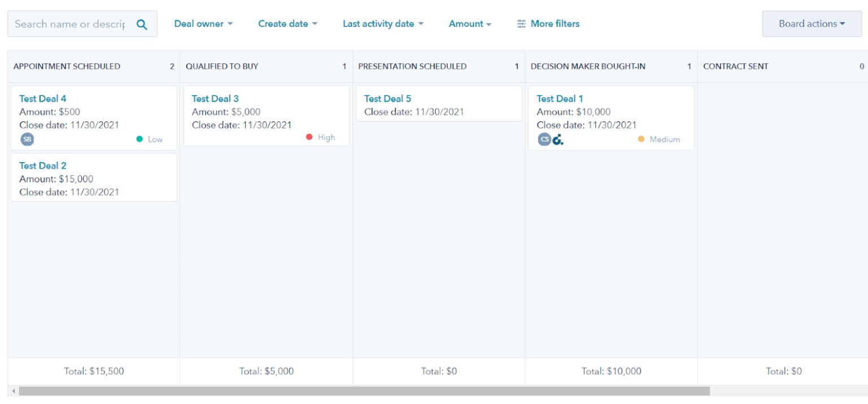Click the SB owner avatar on Test Deal 4
This screenshot has height=404, width=868.
(27, 139)
